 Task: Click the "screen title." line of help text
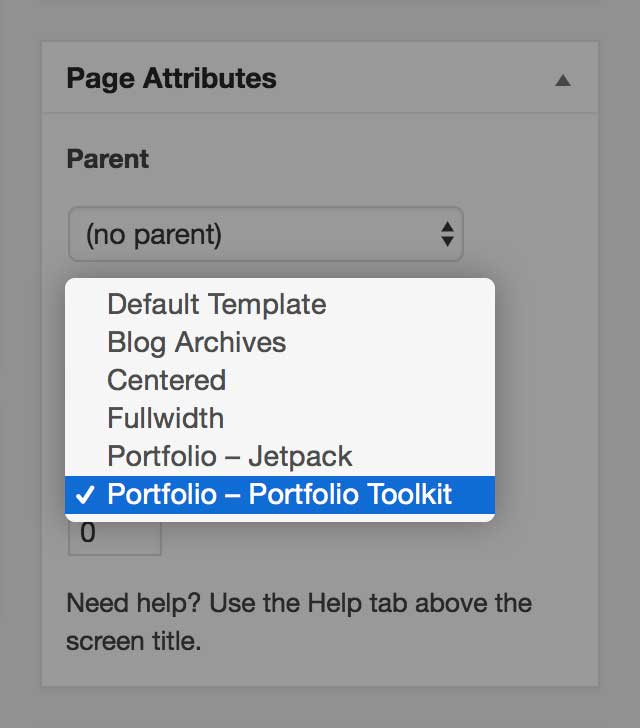(x=134, y=642)
